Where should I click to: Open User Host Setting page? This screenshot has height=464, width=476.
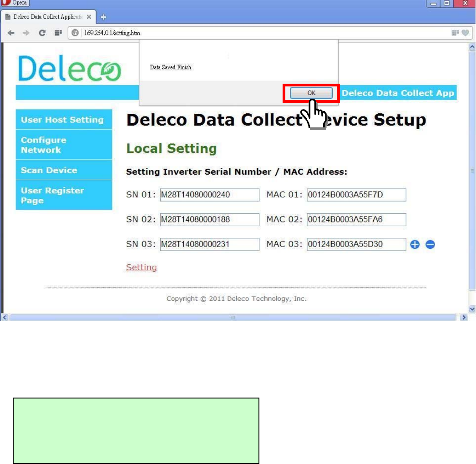point(64,120)
